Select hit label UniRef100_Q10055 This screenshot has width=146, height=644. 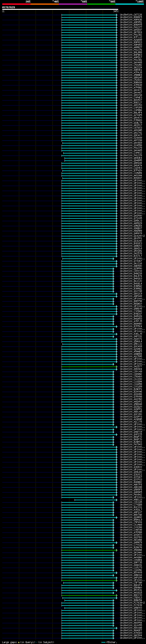click(x=131, y=625)
